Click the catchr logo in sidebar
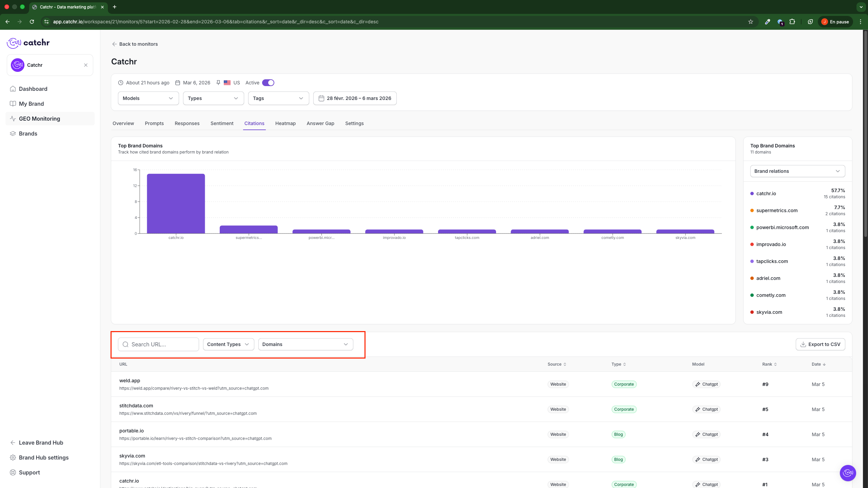 pyautogui.click(x=28, y=43)
